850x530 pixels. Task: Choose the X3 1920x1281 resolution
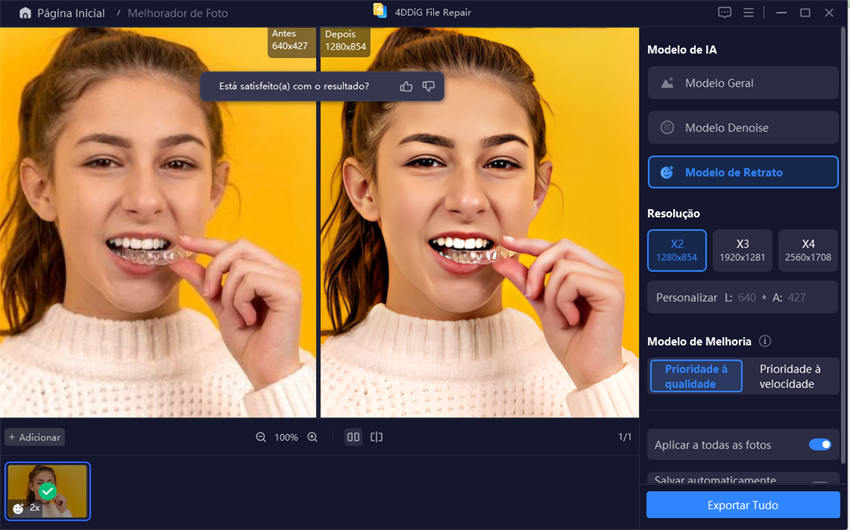point(742,251)
